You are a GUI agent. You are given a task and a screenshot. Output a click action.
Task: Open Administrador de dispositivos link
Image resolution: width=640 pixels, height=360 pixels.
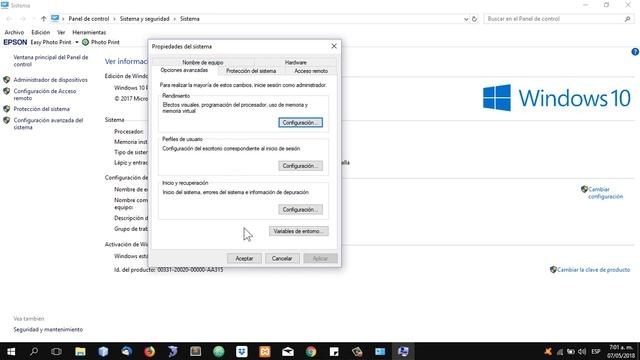coord(50,80)
